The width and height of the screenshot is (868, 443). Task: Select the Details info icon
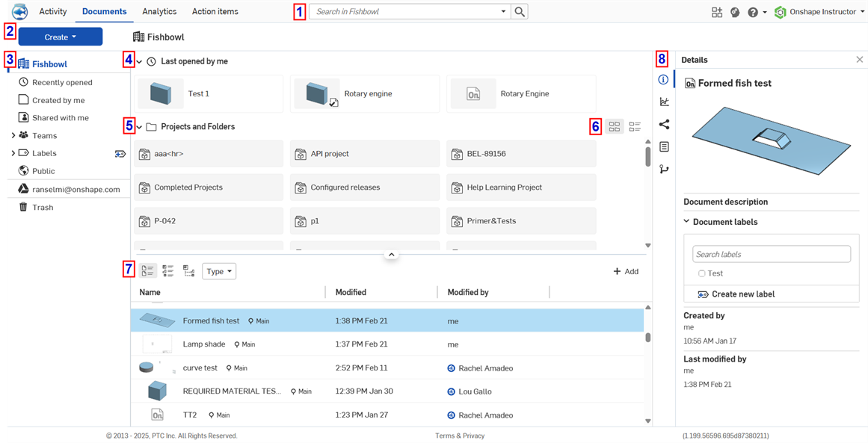pos(664,80)
